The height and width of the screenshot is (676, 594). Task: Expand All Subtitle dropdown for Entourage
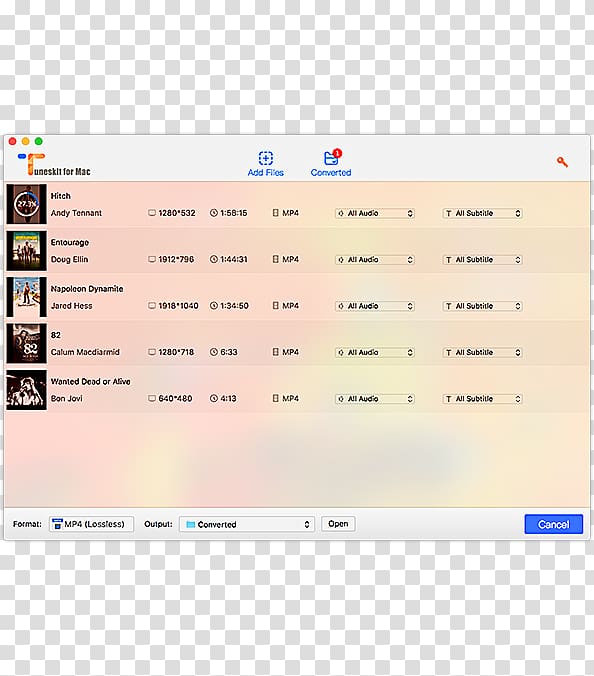482,260
